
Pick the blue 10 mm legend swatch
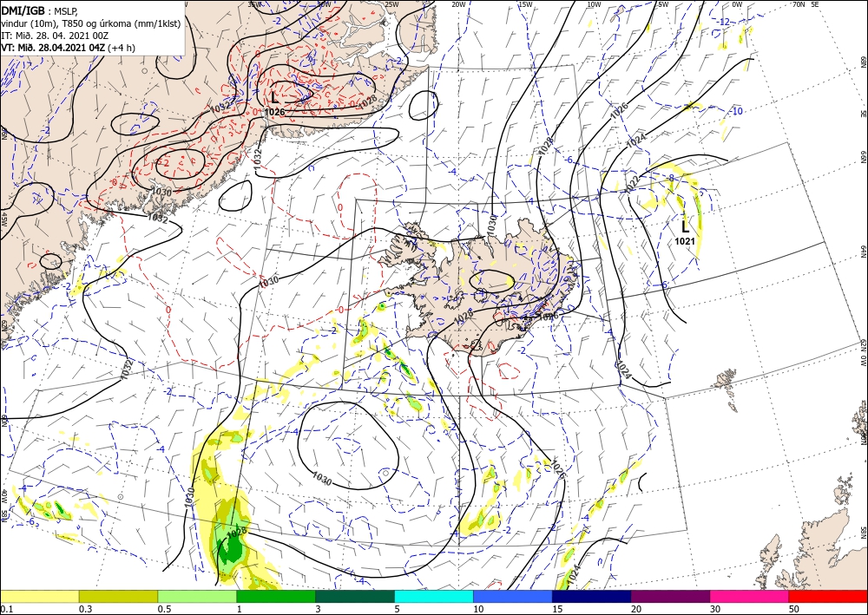513,596
